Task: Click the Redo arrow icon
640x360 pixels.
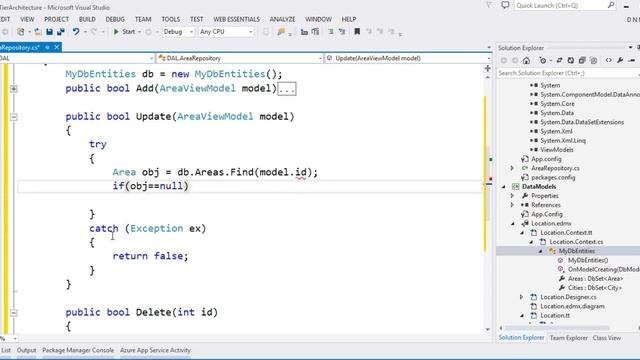Action: [x=94, y=31]
